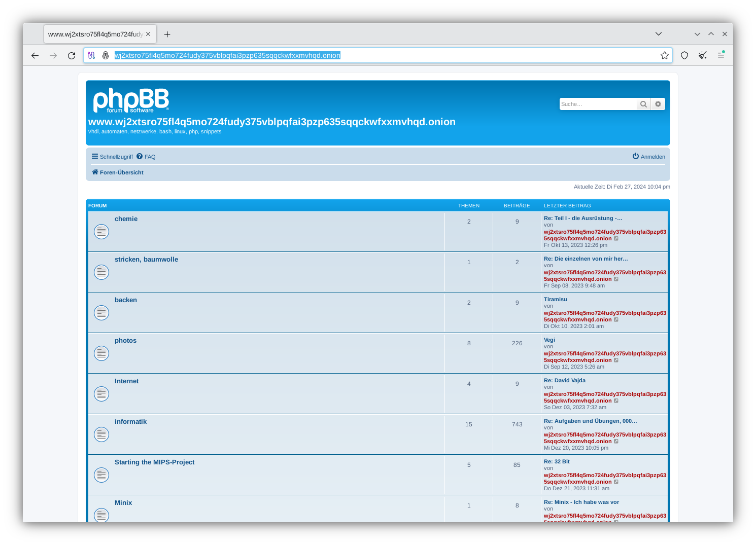Click the New Identity broom icon
This screenshot has width=756, height=545.
coord(702,56)
